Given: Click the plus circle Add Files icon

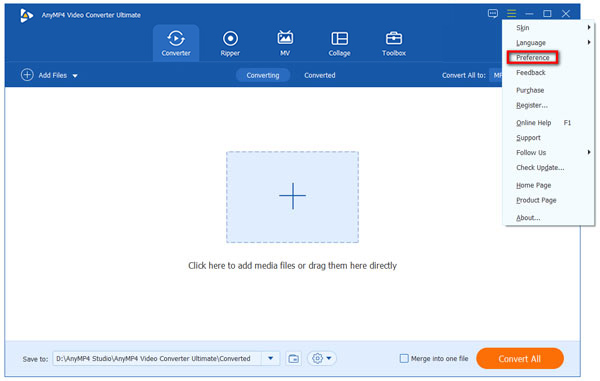Looking at the screenshot, I should [27, 75].
